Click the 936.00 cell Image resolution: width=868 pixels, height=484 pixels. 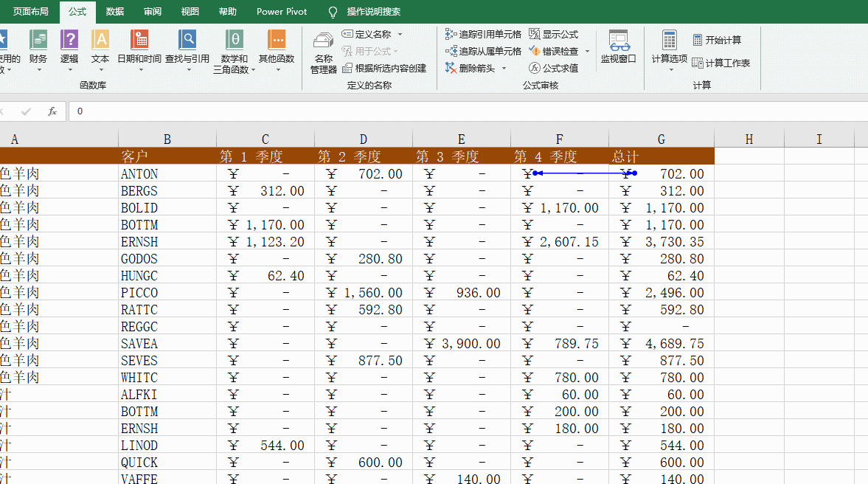pyautogui.click(x=461, y=292)
